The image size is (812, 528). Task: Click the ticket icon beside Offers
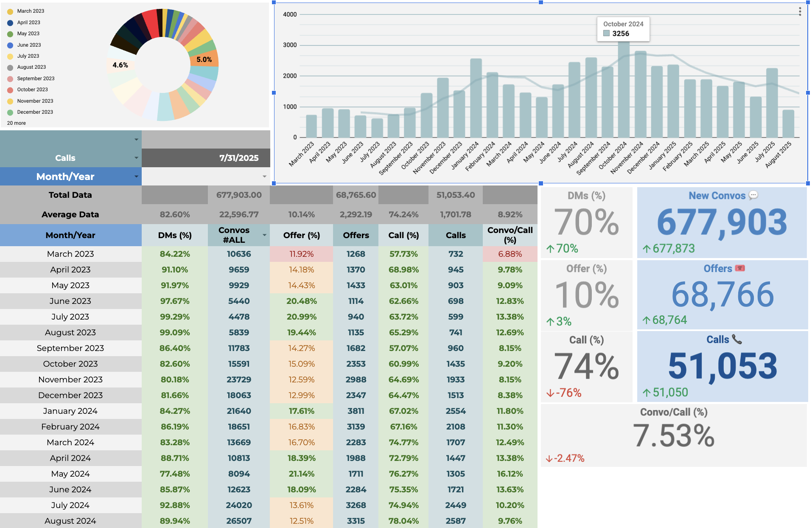740,268
